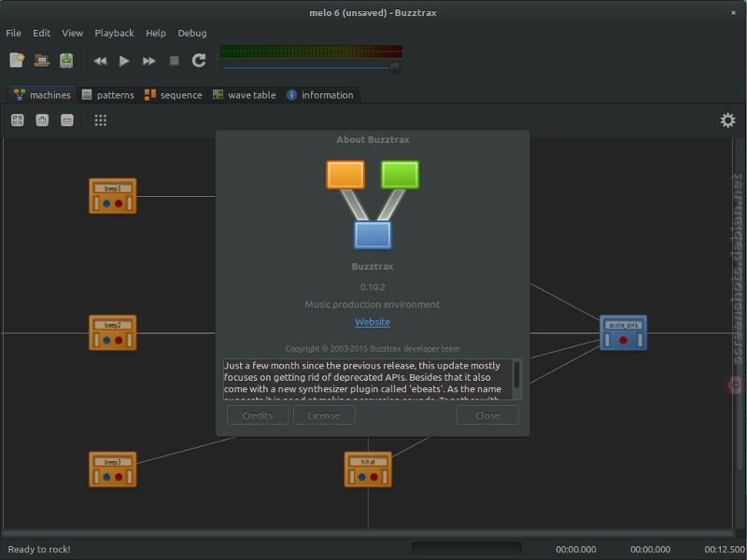Click song length 00:12.500 in status bar
This screenshot has height=560, width=747.
coord(725,549)
